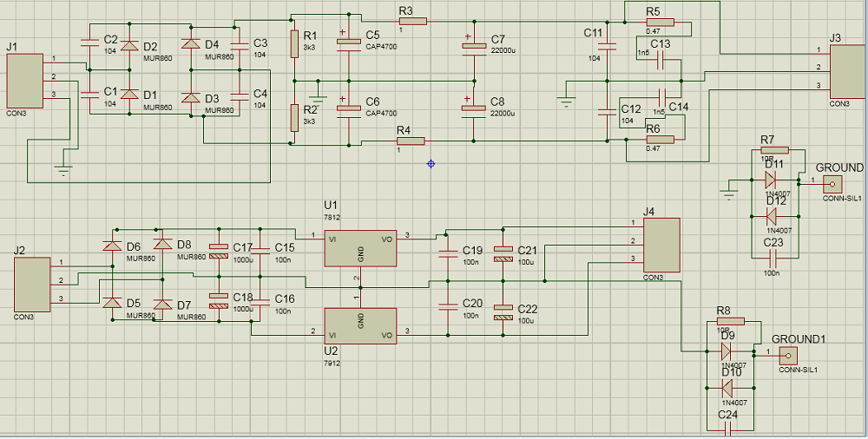Click diode D9 near GROUND1
This screenshot has height=439, width=868.
click(x=727, y=351)
